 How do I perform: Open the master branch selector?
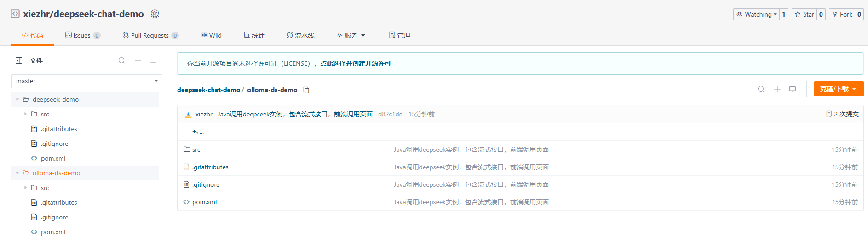coord(87,81)
